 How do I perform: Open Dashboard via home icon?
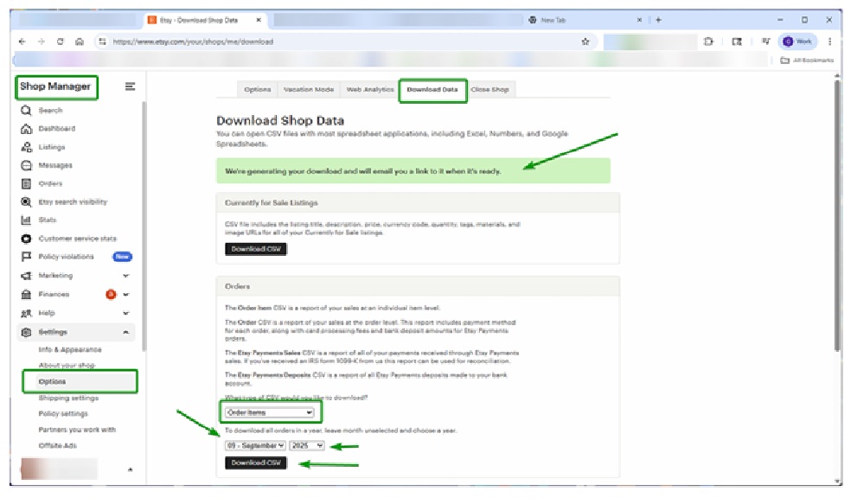click(x=26, y=129)
